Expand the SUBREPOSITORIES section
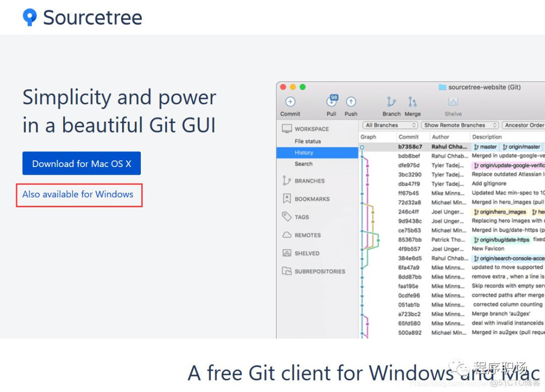Viewport: 545px width, 392px height. pyautogui.click(x=320, y=271)
